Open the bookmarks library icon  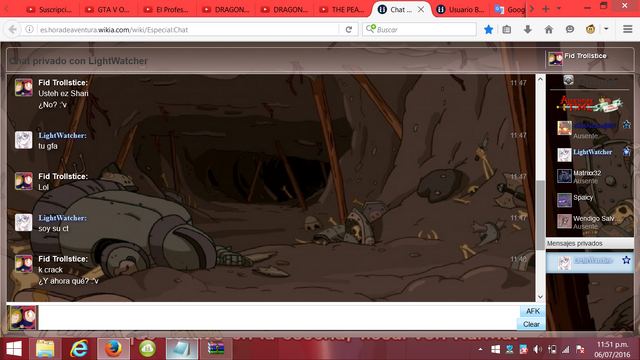(x=507, y=29)
